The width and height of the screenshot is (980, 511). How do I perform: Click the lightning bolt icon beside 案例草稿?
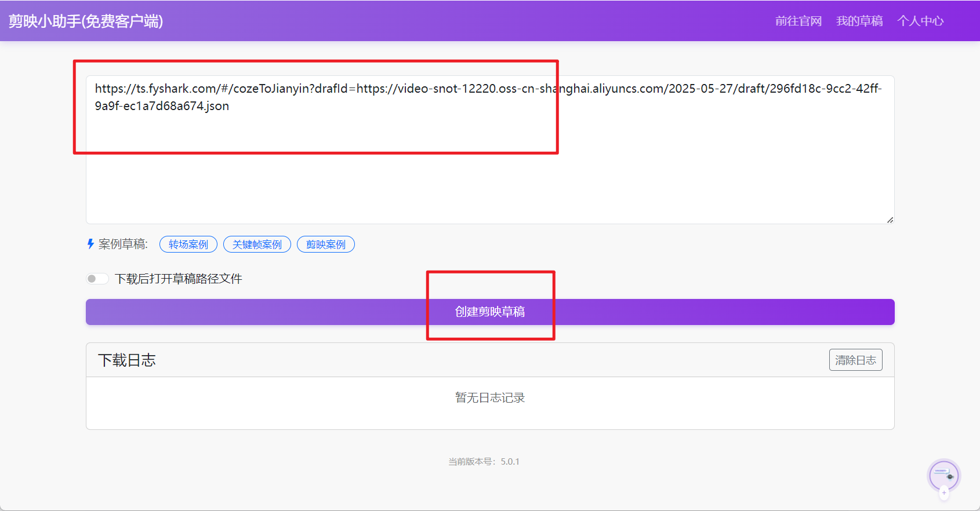[90, 244]
